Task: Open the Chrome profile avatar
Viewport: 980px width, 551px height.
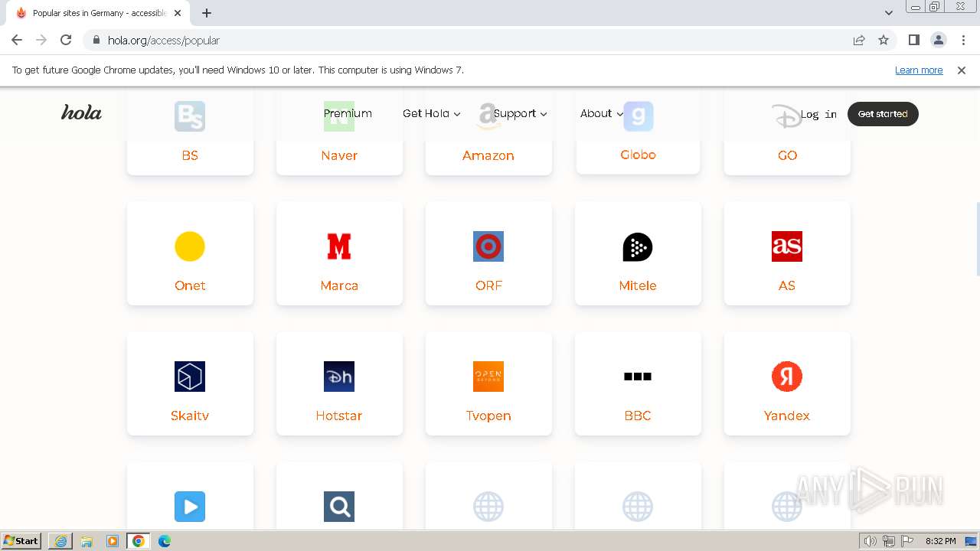Action: pyautogui.click(x=938, y=40)
